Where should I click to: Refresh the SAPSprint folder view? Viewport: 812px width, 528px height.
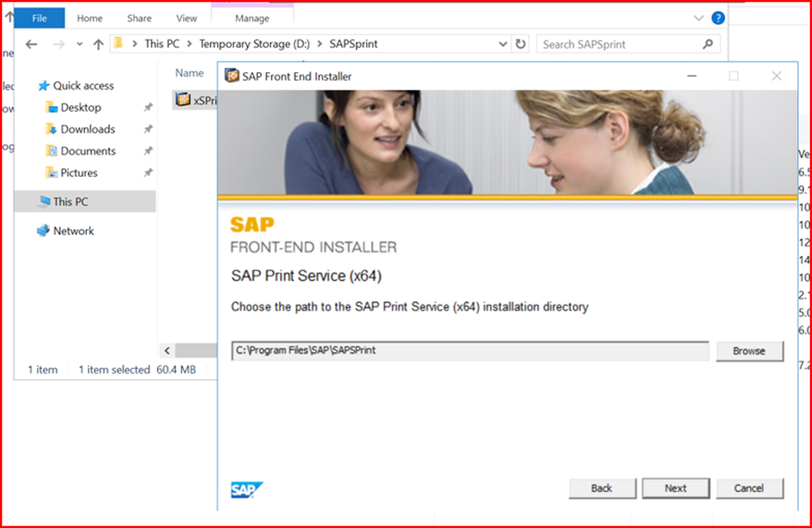(x=521, y=44)
